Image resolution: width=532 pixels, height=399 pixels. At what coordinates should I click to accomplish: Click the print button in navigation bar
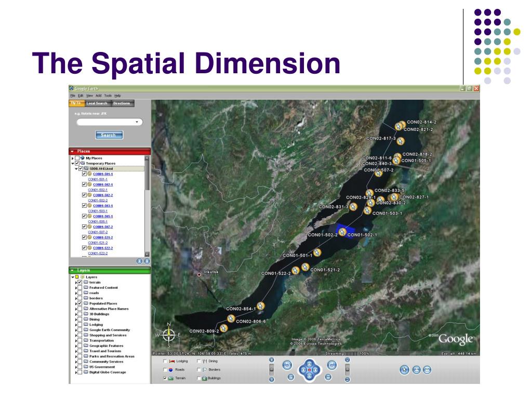416,370
